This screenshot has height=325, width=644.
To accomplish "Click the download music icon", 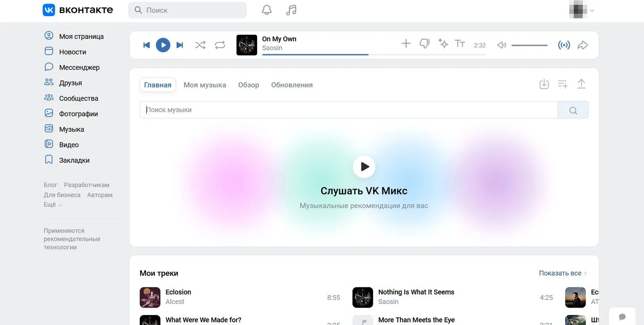I will [x=544, y=84].
